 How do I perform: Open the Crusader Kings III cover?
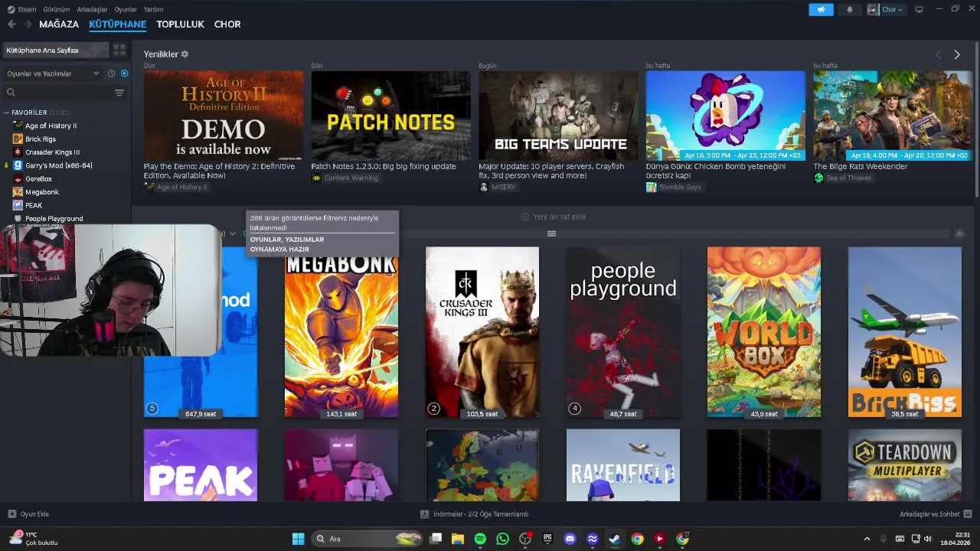(x=482, y=332)
